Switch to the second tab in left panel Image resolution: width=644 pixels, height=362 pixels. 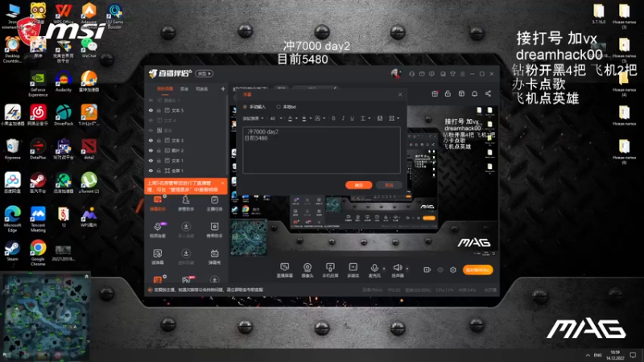click(x=184, y=88)
